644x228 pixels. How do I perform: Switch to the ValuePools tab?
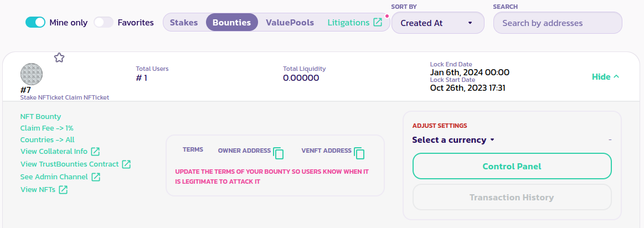tap(290, 23)
